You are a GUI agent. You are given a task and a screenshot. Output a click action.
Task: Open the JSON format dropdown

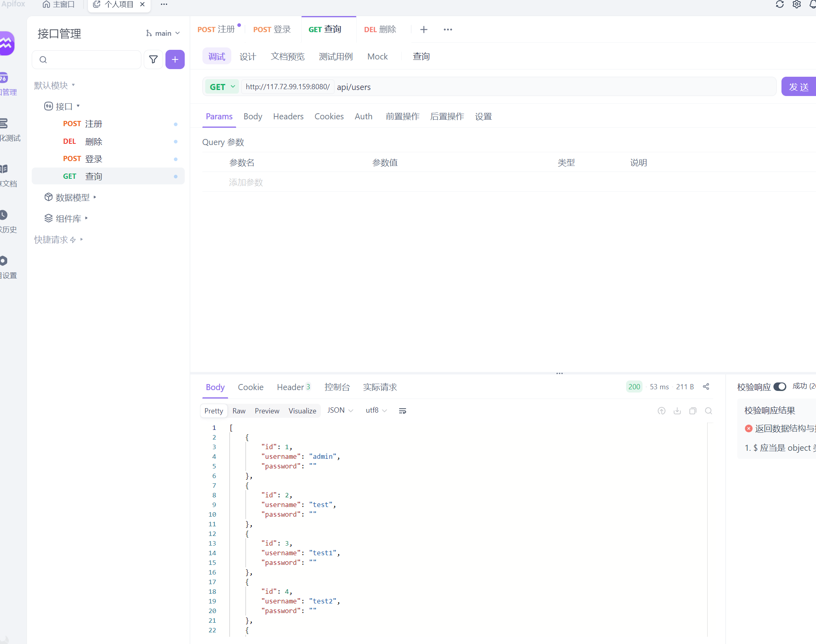tap(340, 410)
